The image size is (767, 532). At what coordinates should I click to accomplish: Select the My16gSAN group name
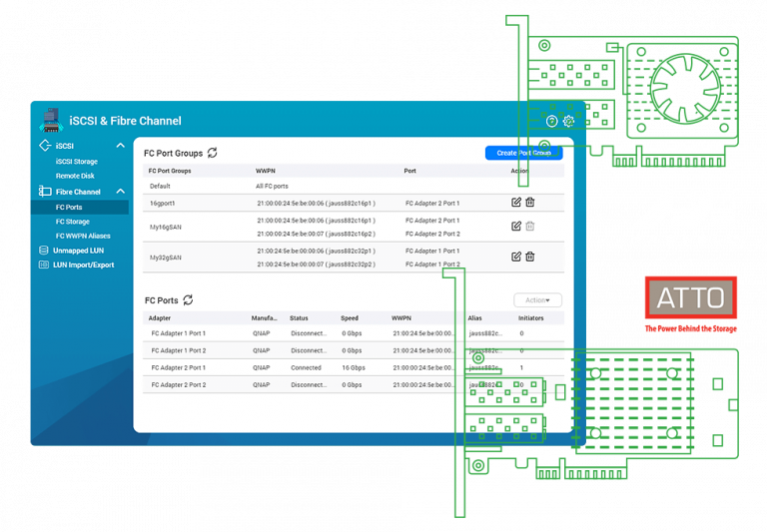click(x=166, y=228)
